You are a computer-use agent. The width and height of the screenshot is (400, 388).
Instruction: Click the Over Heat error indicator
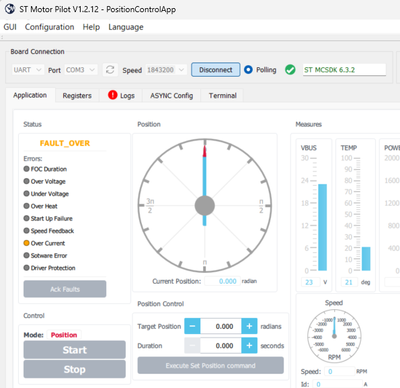click(26, 206)
